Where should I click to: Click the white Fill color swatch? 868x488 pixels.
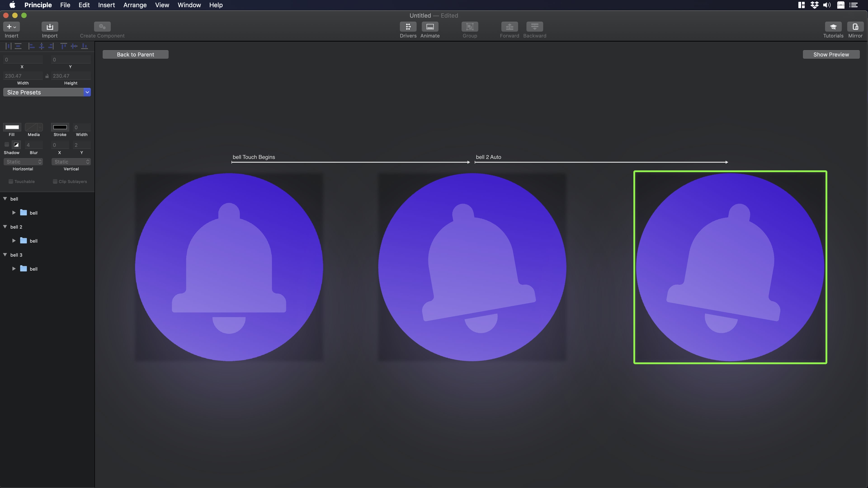[12, 127]
